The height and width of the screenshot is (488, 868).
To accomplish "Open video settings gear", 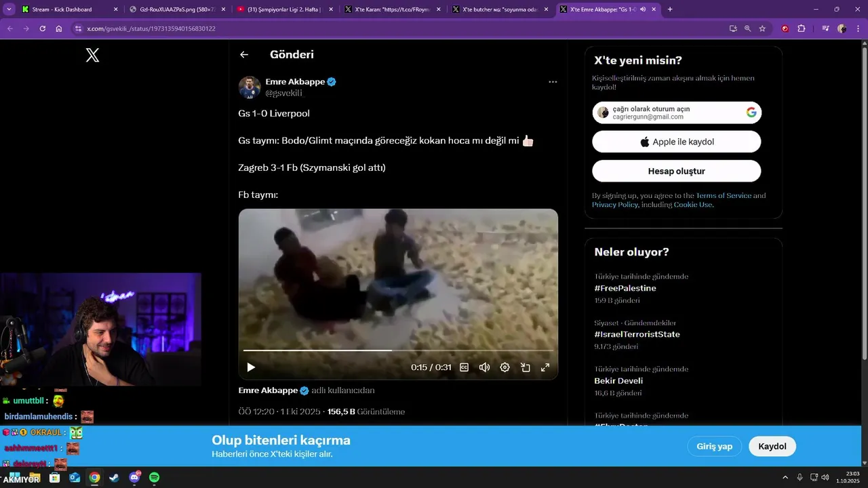I will (x=505, y=367).
